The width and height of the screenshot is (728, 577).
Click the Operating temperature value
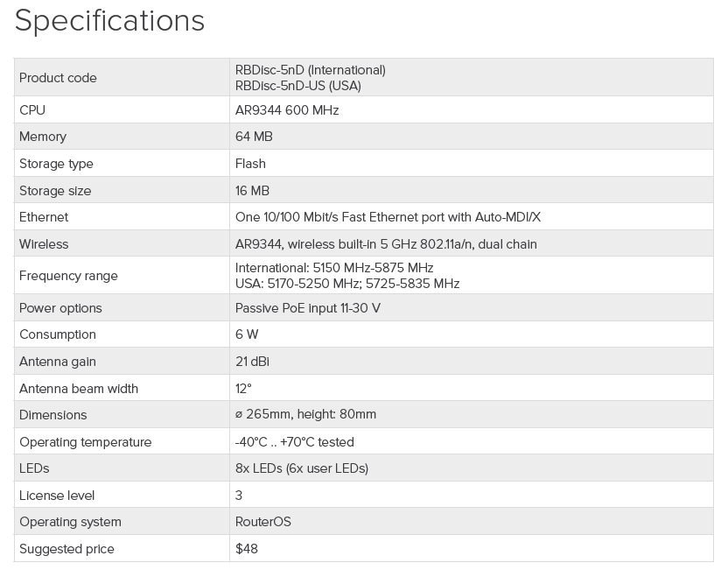pyautogui.click(x=294, y=442)
